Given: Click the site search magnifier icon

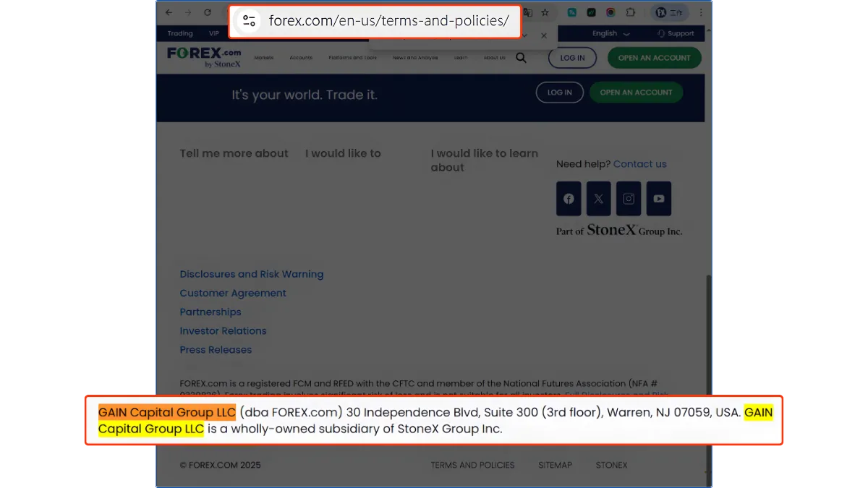Looking at the screenshot, I should coord(521,58).
